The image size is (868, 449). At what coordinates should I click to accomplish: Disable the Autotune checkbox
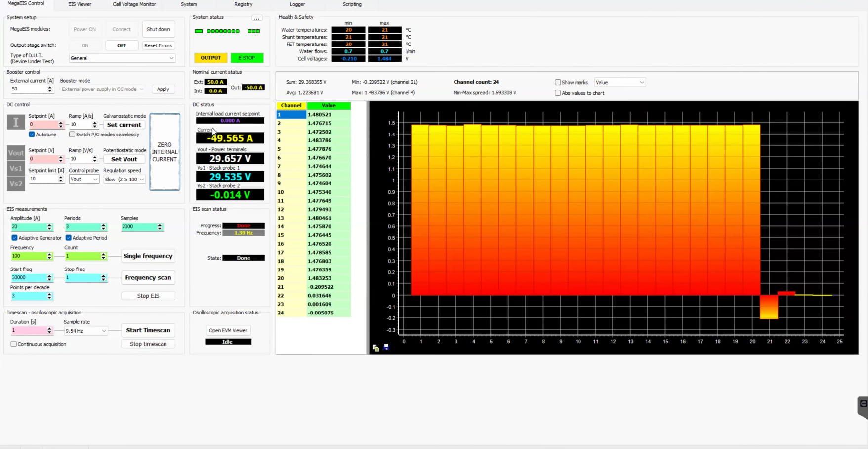(31, 134)
